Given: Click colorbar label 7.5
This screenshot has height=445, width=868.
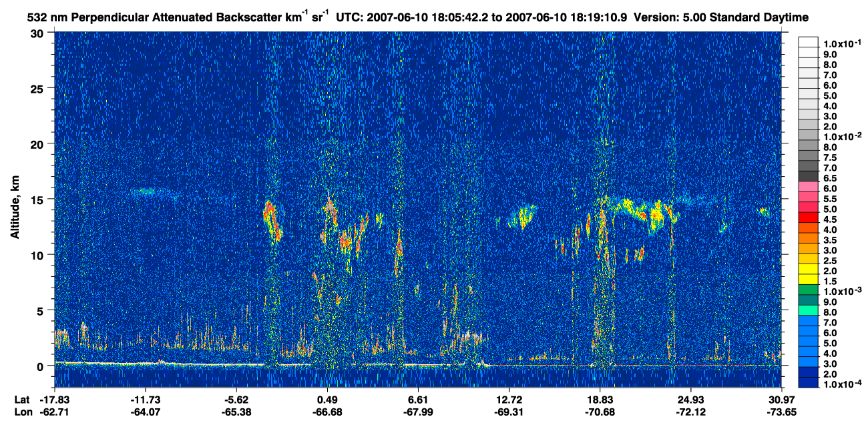Looking at the screenshot, I should click(831, 157).
